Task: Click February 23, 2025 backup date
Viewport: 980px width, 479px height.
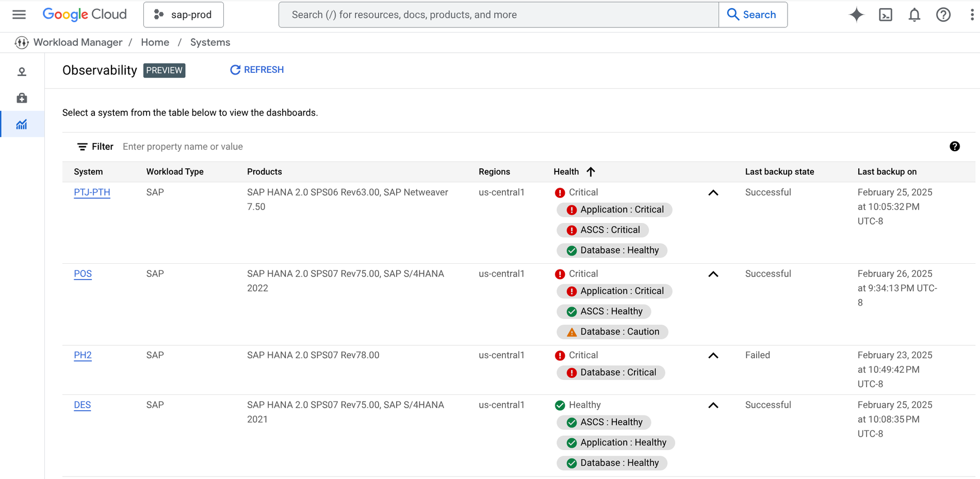Action: coord(895,355)
